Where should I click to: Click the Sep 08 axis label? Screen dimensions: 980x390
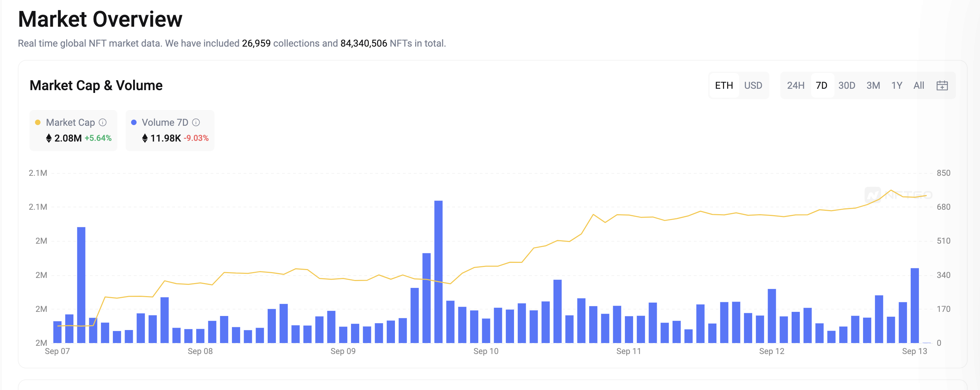(200, 351)
